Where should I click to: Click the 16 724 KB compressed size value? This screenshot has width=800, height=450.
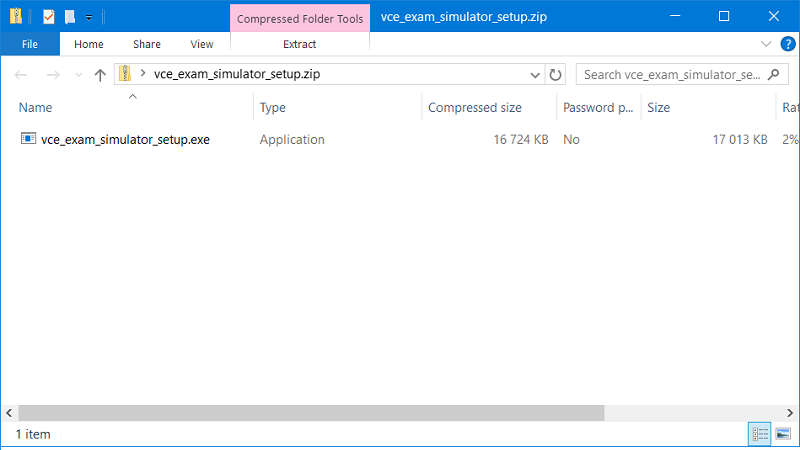tap(520, 140)
